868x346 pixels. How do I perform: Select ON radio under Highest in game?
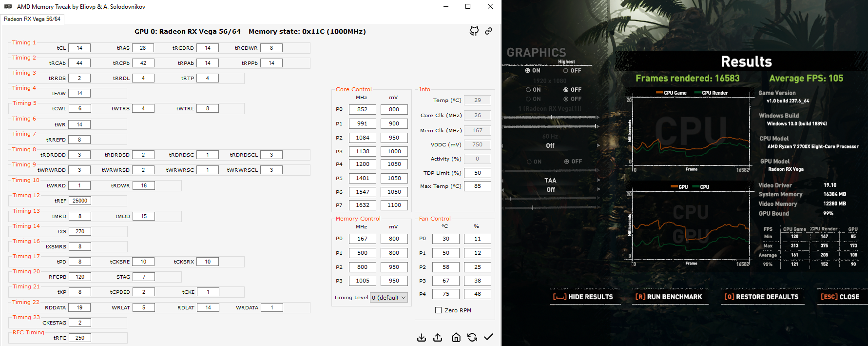point(527,70)
